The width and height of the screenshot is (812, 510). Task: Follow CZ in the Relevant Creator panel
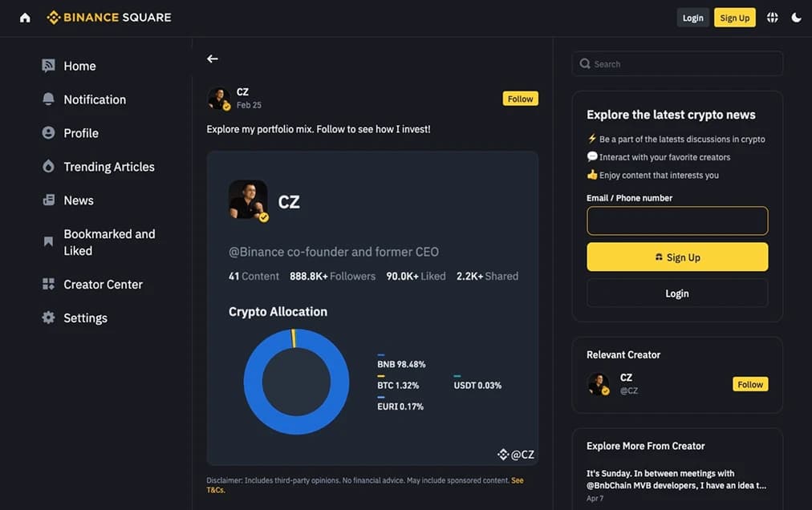pos(749,384)
